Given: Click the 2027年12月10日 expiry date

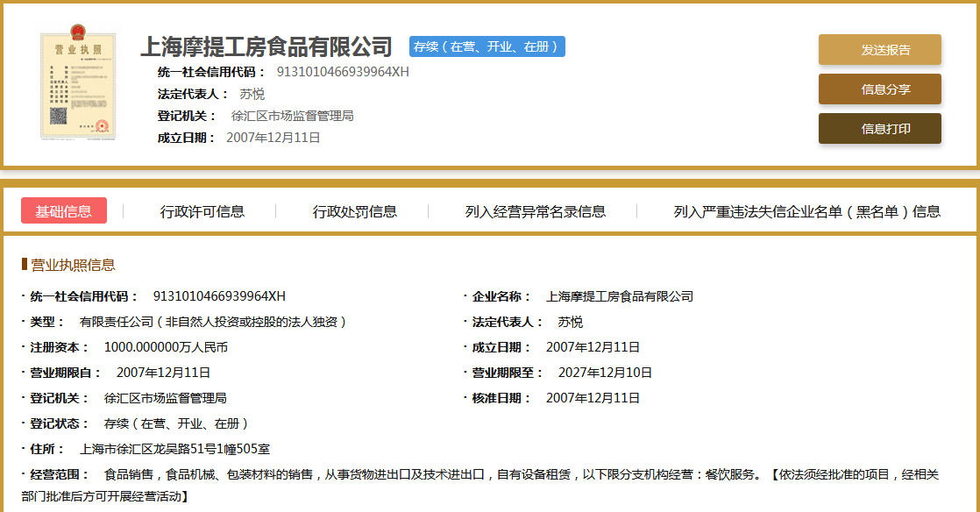Looking at the screenshot, I should click(x=605, y=373).
